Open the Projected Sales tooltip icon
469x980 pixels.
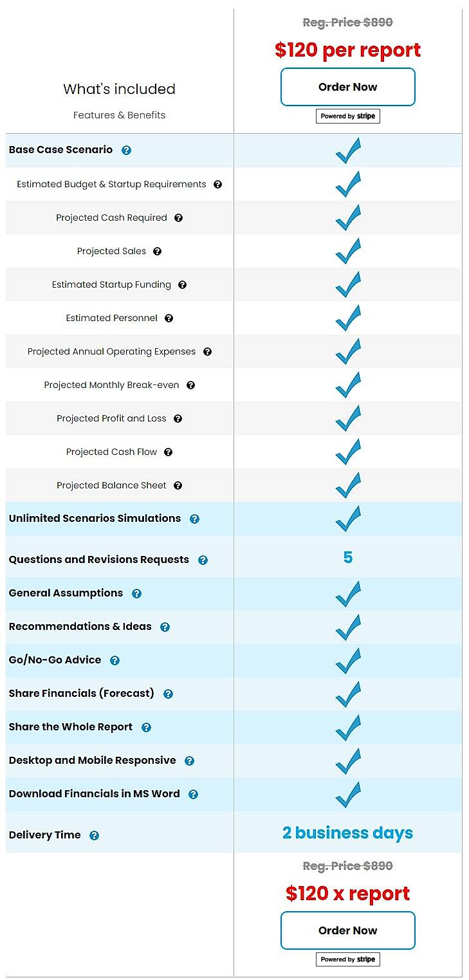point(158,251)
